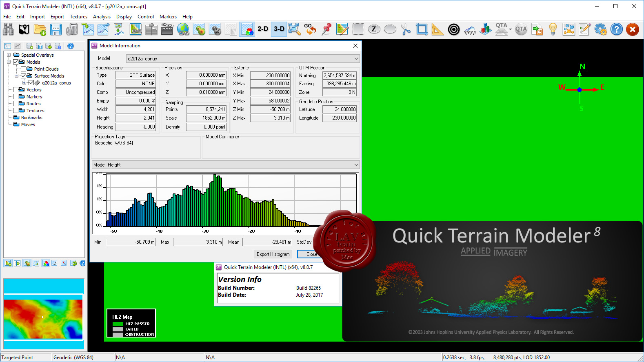This screenshot has width=644, height=362.
Task: Open the Model selection dropdown g2012a_conus
Action: point(243,59)
